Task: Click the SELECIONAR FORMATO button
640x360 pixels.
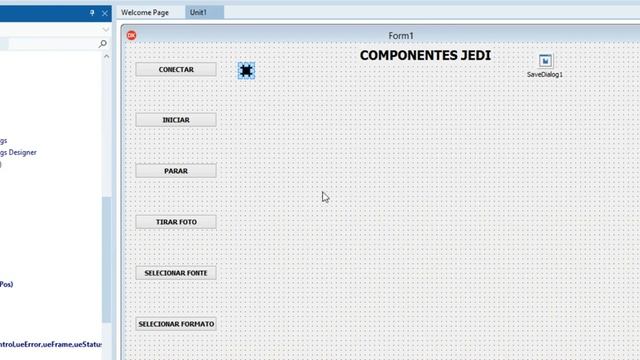Action: pyautogui.click(x=176, y=324)
